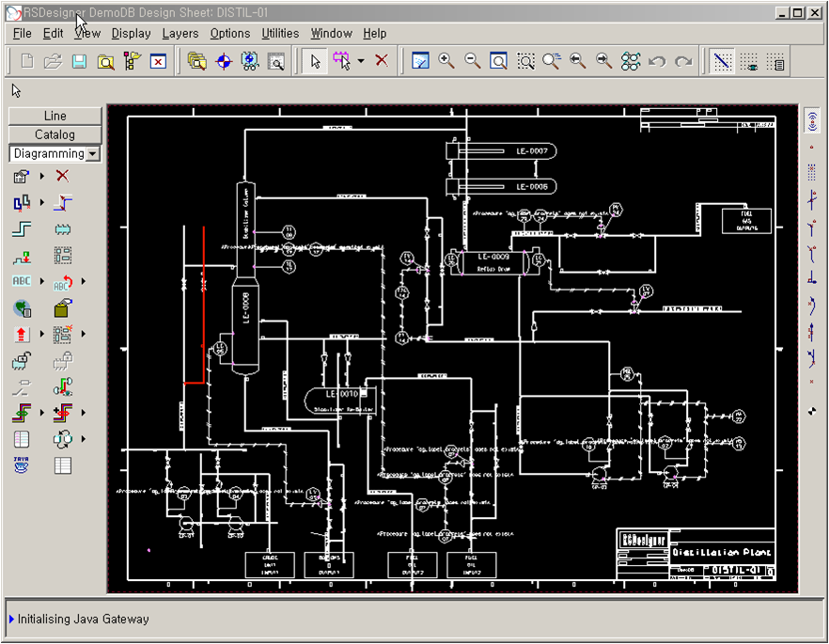Click the New sheet blank page icon

tap(27, 61)
